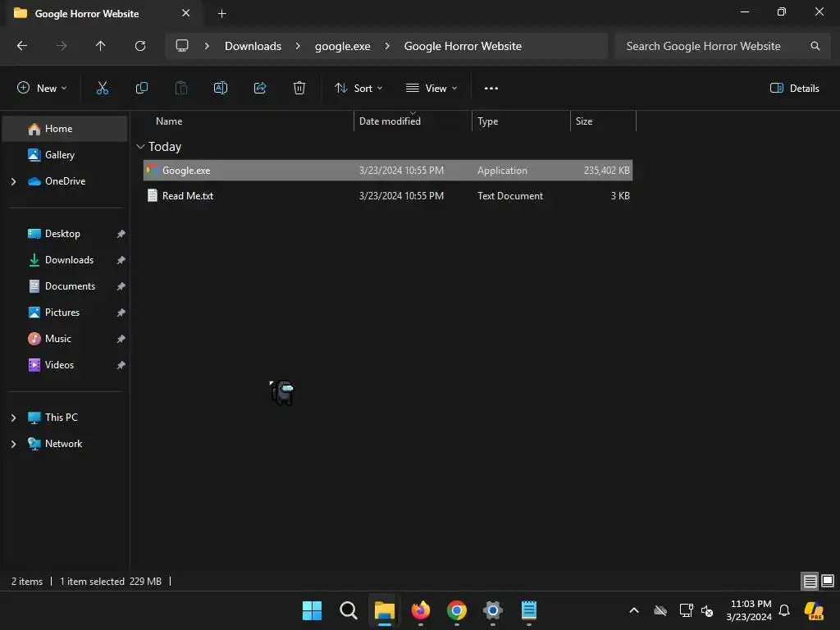Click the Cut scissors icon

[x=102, y=88]
